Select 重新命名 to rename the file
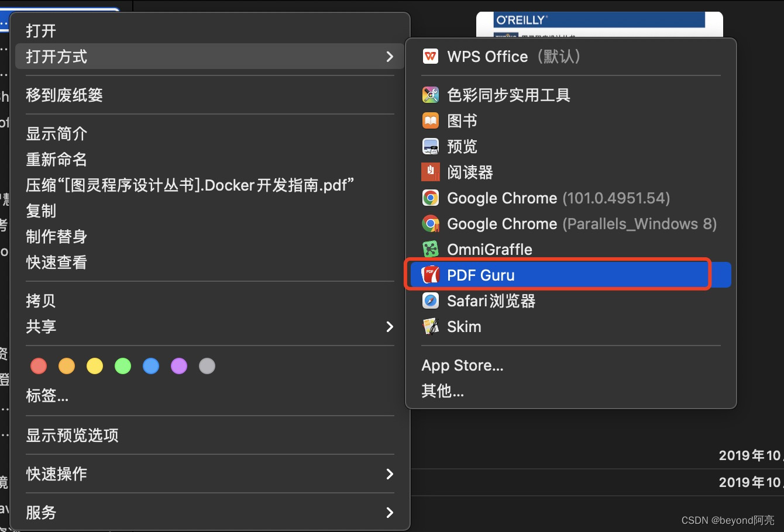This screenshot has width=784, height=532. 209,159
